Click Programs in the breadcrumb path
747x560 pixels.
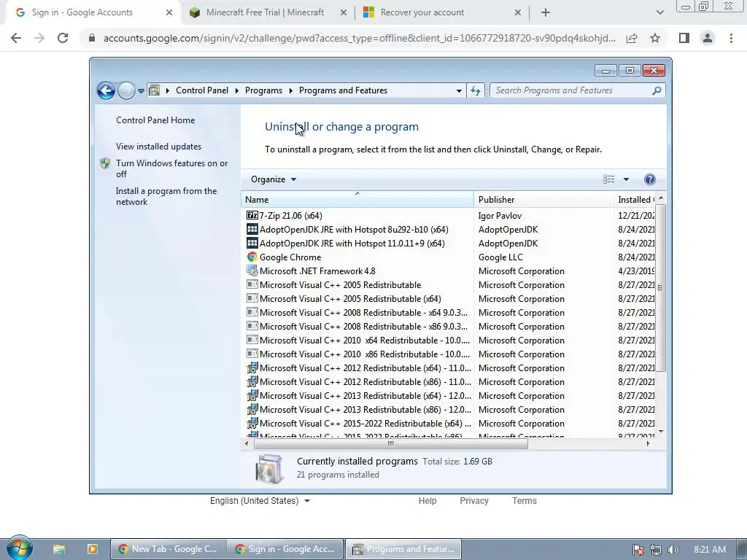tap(263, 90)
